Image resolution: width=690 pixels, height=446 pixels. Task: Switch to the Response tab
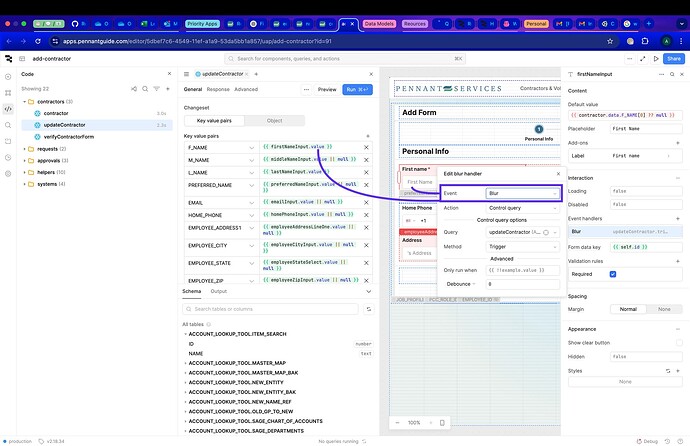tap(218, 89)
